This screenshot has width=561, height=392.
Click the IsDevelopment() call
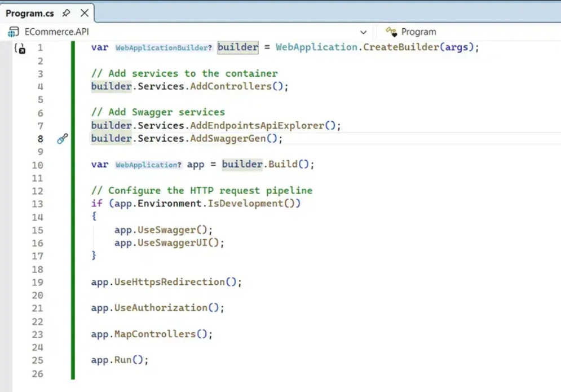(x=251, y=204)
